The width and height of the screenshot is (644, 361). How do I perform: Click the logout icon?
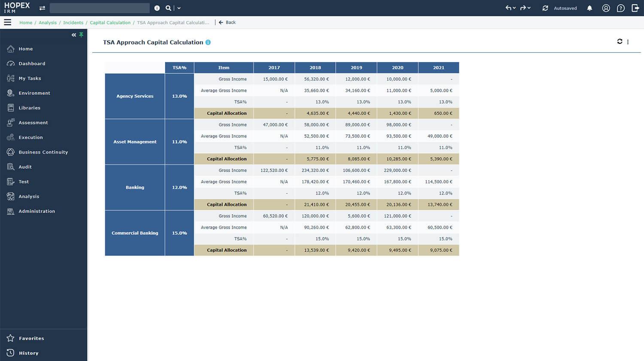[x=635, y=8]
